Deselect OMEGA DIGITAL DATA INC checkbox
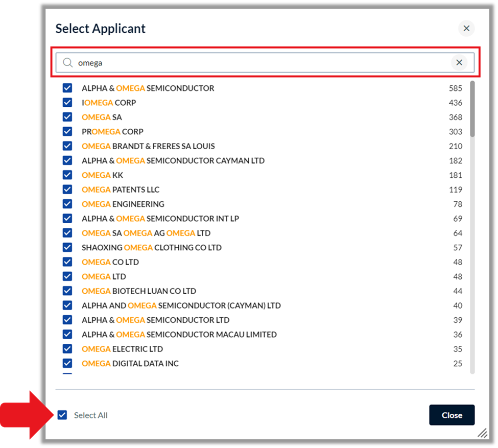The width and height of the screenshot is (498, 448). (x=67, y=364)
